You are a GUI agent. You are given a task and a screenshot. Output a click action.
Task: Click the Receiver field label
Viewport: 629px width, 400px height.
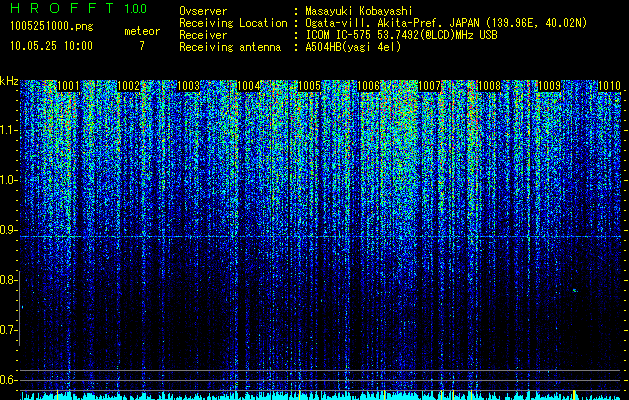pos(203,35)
